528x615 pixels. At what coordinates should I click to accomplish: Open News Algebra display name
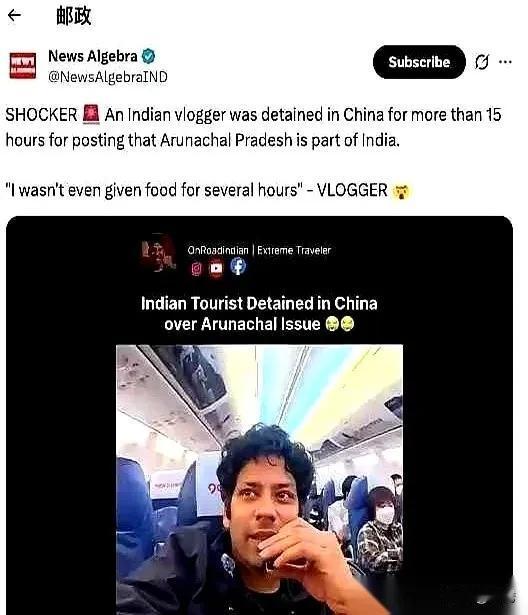point(93,56)
